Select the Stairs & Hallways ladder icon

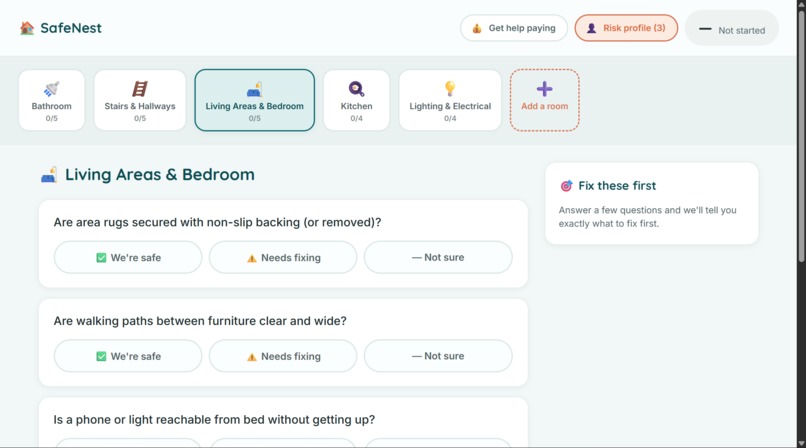coord(140,89)
